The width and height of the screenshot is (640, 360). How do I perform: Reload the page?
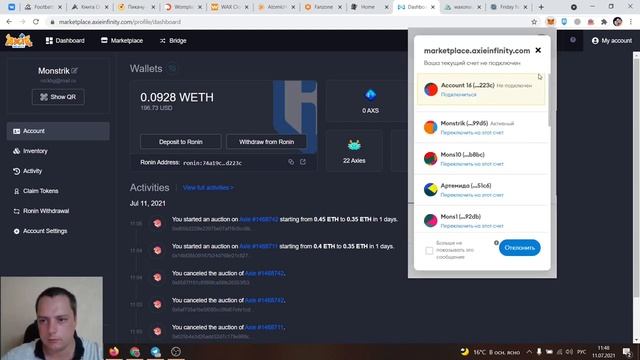coord(36,22)
